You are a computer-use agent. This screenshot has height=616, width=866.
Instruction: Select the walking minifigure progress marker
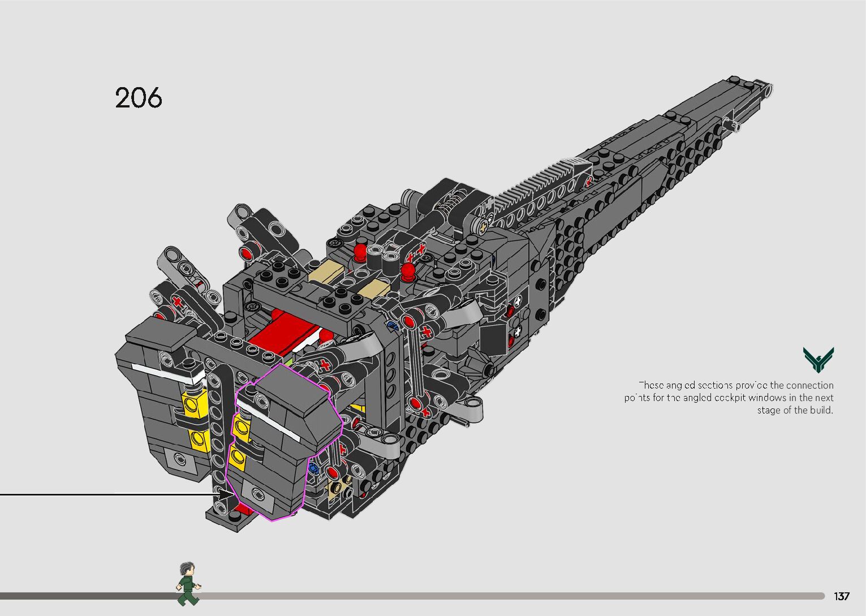tap(187, 584)
